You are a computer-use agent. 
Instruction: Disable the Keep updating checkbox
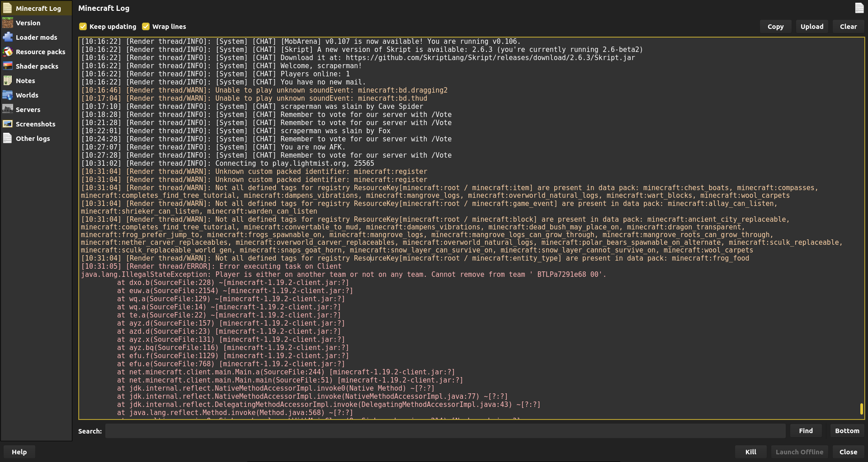click(83, 27)
